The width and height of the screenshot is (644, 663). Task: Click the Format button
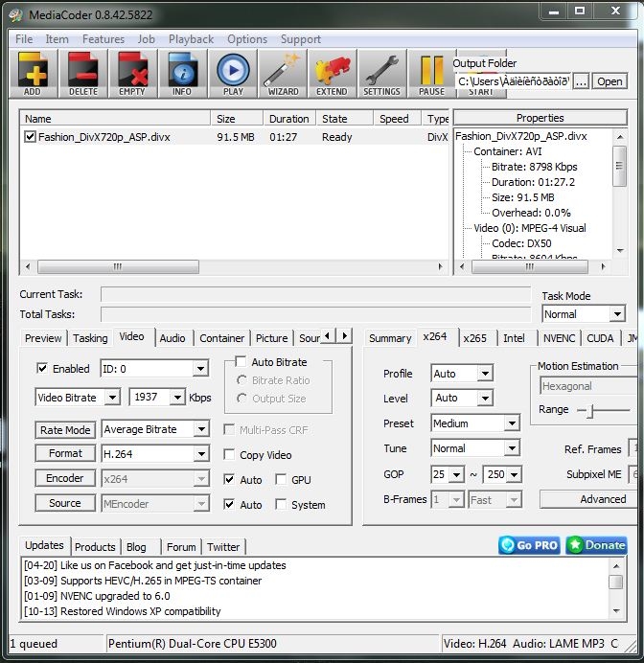point(65,453)
